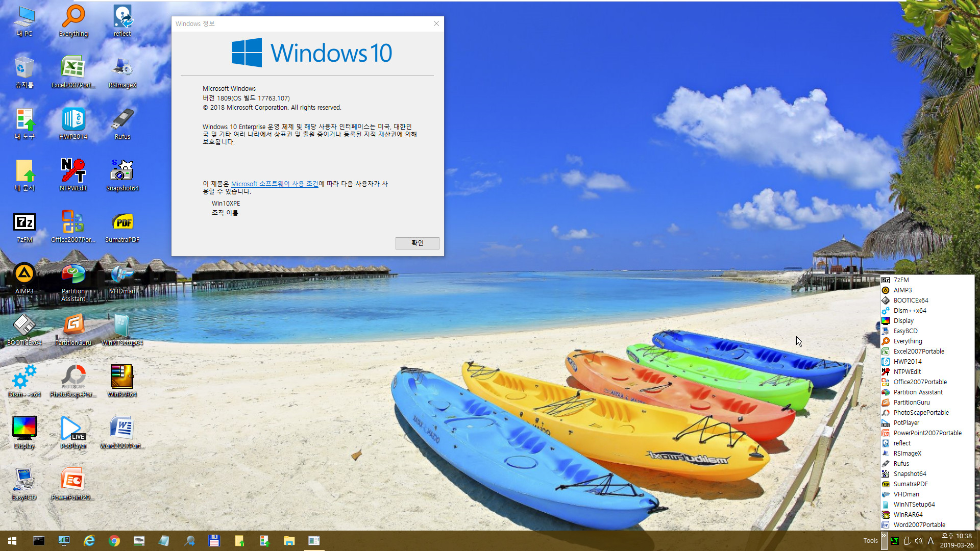
Task: Open the 휴지통 recycle bin icon
Action: point(24,72)
